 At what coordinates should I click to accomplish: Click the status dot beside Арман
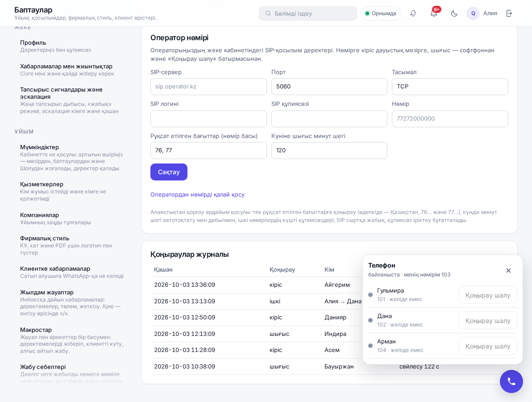click(370, 346)
